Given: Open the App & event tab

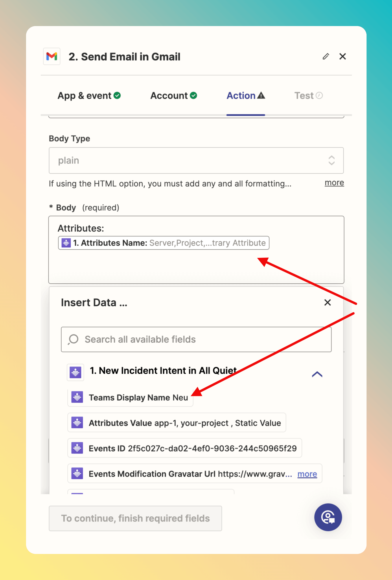Looking at the screenshot, I should point(89,96).
